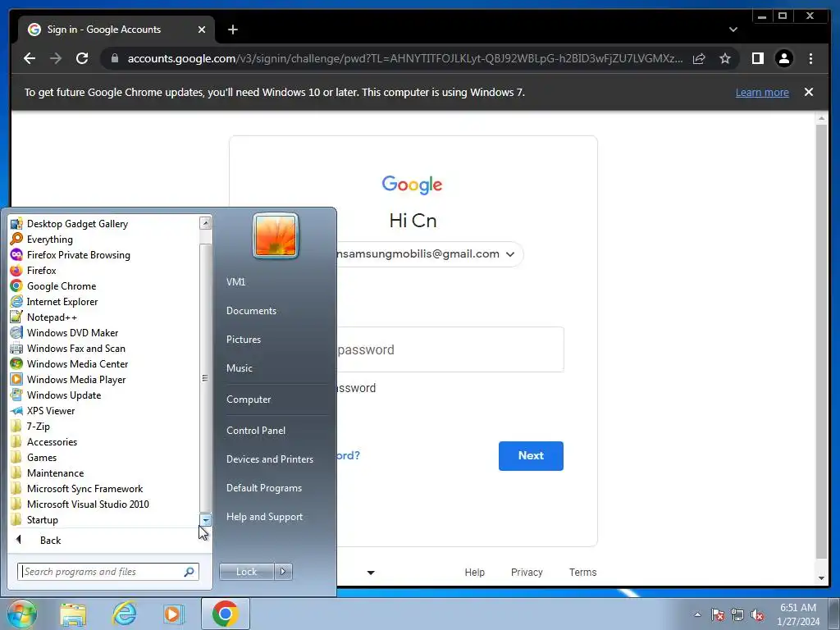Viewport: 840px width, 630px height.
Task: Open the Gmail account switcher dropdown
Action: coord(510,254)
